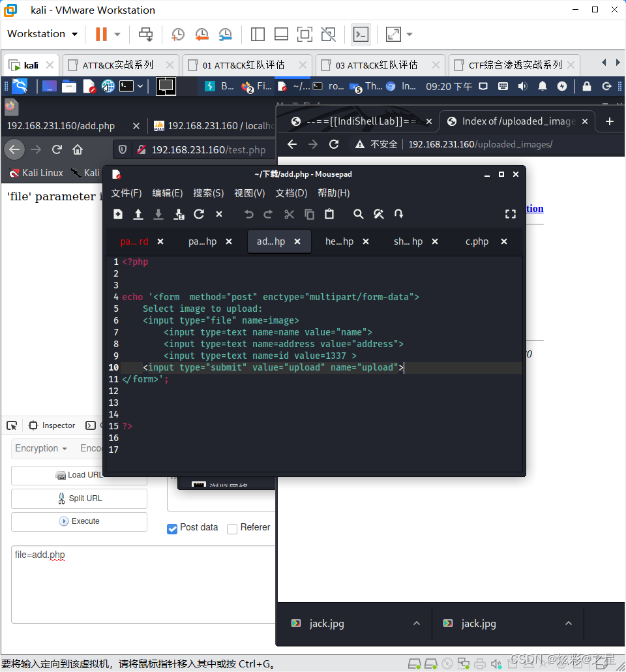Open the 编辑(E) menu in Mousepad

(x=168, y=193)
